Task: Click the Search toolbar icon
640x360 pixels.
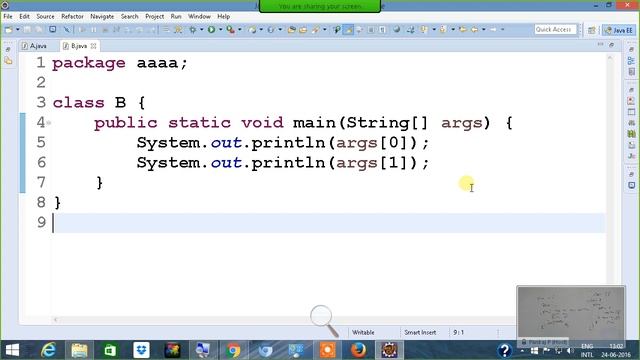Action: pos(316,30)
